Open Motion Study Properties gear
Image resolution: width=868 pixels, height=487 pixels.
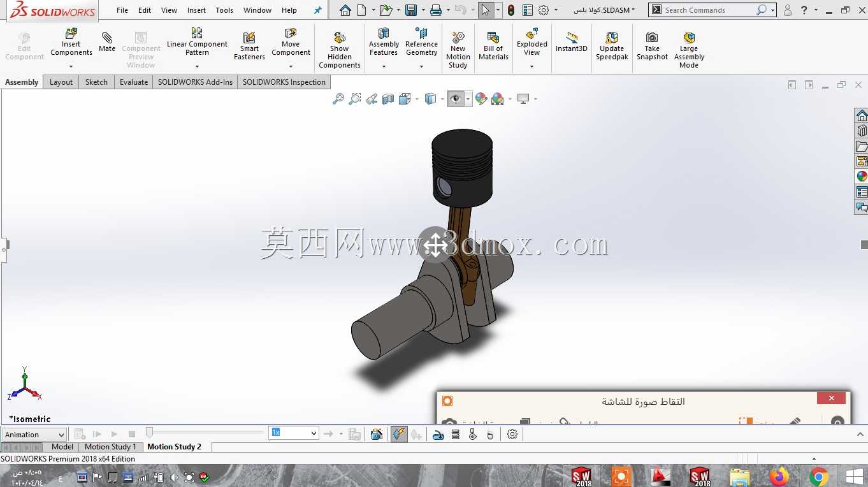point(512,434)
